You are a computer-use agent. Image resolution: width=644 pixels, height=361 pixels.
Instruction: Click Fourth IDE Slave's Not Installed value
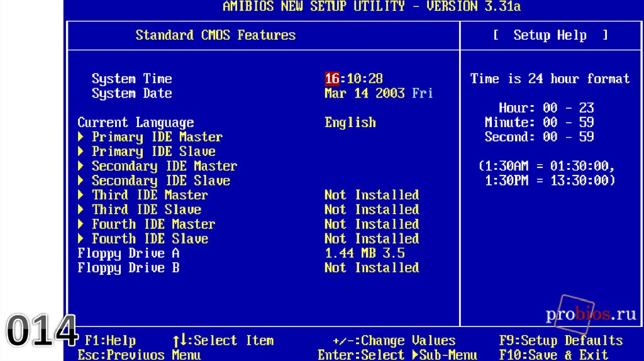372,238
